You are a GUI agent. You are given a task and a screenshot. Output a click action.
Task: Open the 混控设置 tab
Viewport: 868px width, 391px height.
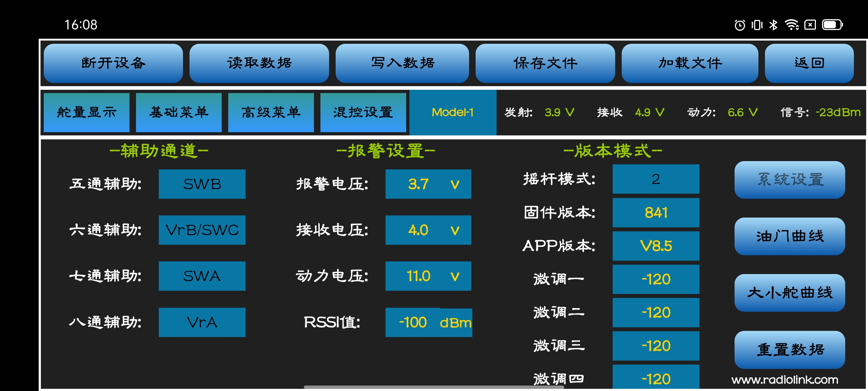[x=363, y=113]
